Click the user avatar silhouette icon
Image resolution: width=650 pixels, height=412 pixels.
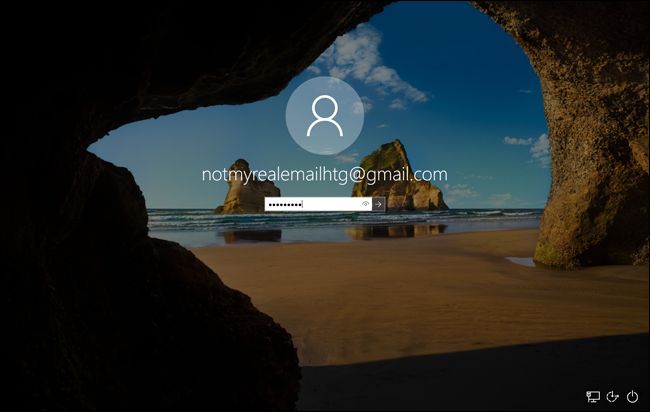coord(324,116)
